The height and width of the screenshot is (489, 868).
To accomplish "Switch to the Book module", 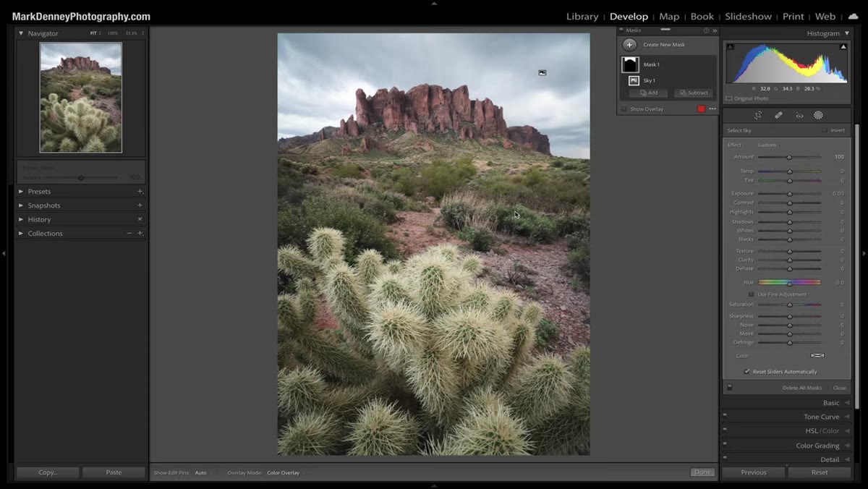I will coord(702,17).
